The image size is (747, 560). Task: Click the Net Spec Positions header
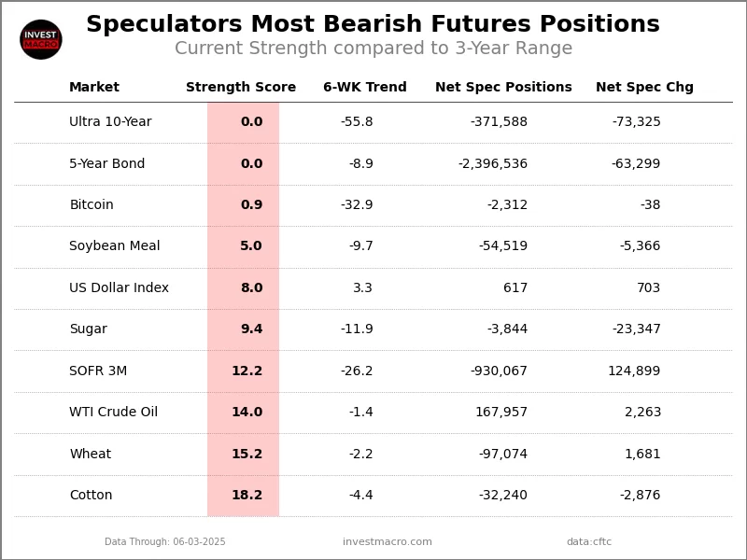click(503, 88)
